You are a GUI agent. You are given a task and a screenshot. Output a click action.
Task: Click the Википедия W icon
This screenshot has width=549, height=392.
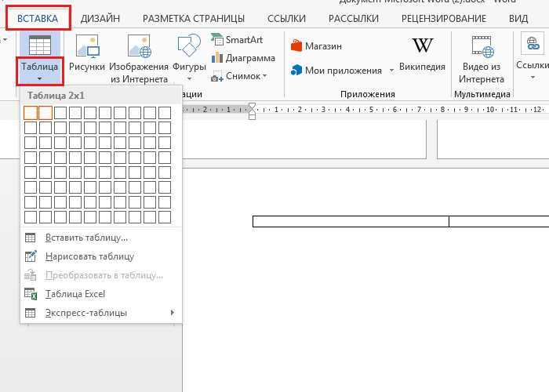coord(422,45)
